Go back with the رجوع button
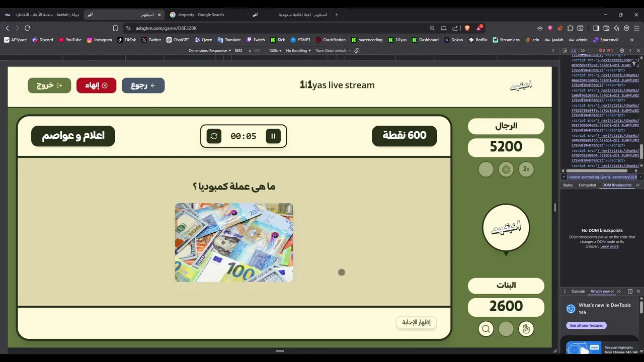This screenshot has height=362, width=644. [143, 85]
